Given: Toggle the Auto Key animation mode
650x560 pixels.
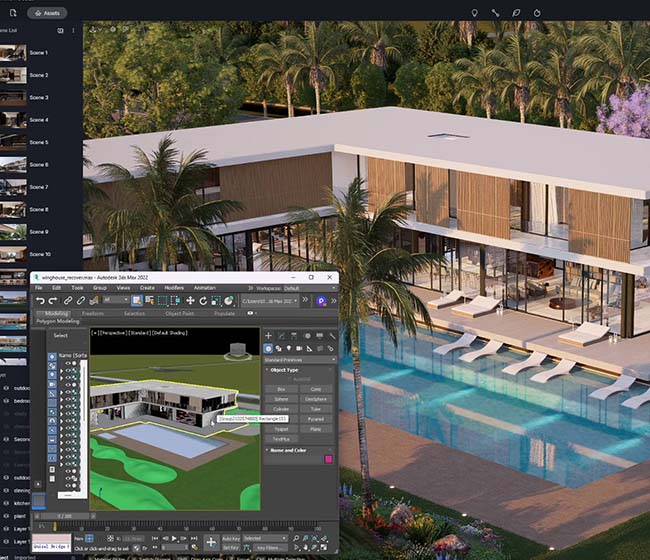Looking at the screenshot, I should point(231,538).
